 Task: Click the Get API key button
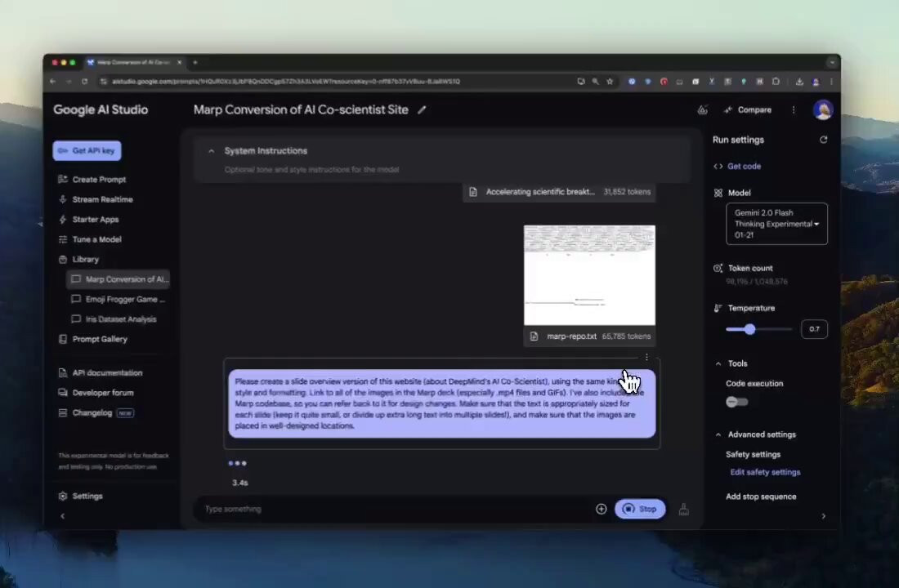(x=87, y=151)
